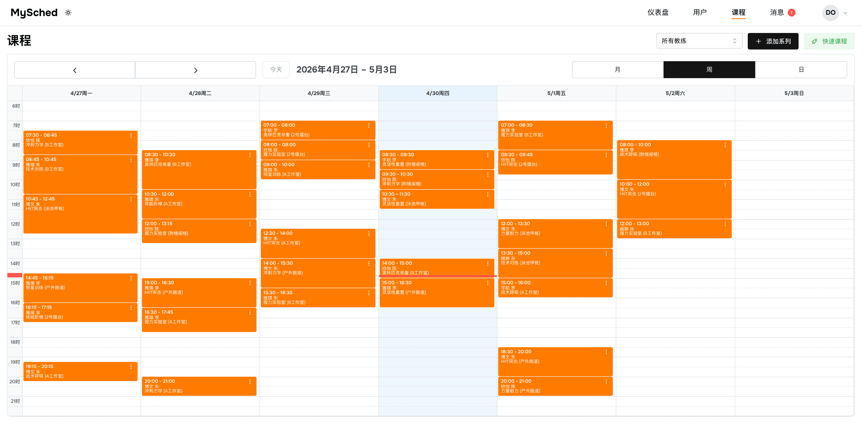
Task: Open menu for Friday 12:00 力量耐力 class
Action: point(606,224)
